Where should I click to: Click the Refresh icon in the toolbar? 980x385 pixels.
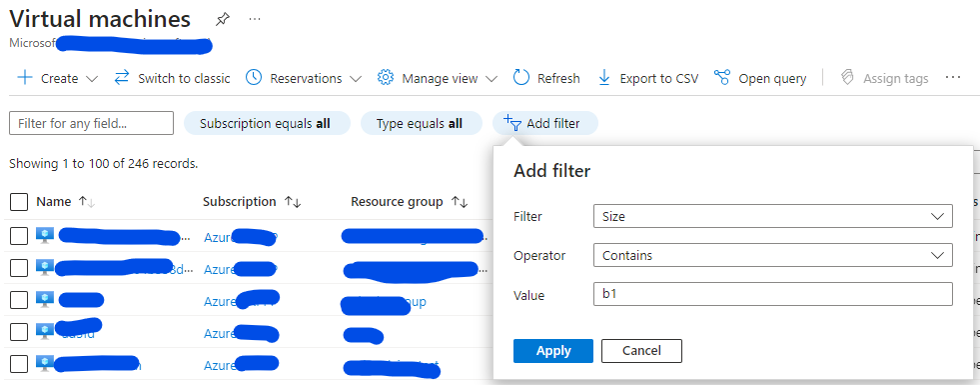[521, 78]
